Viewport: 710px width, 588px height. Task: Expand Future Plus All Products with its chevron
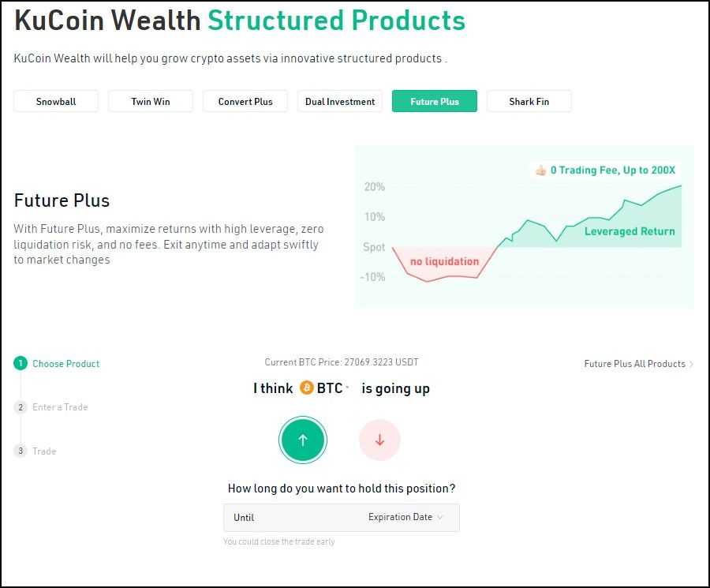coord(693,364)
